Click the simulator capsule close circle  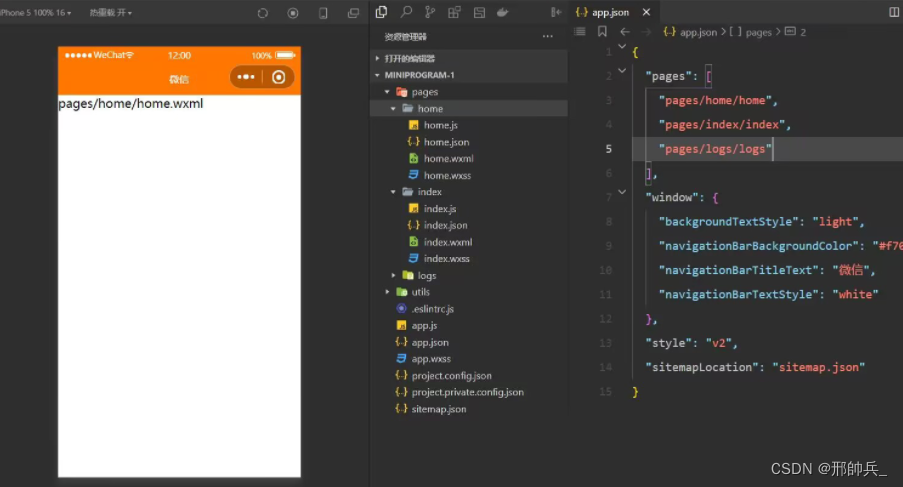pos(279,77)
